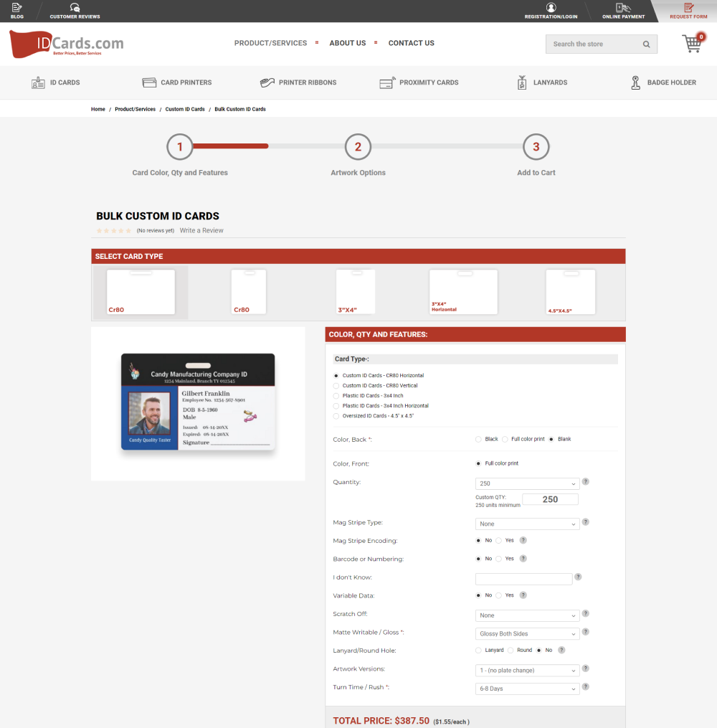Click the ID Cards category icon

pyautogui.click(x=38, y=82)
